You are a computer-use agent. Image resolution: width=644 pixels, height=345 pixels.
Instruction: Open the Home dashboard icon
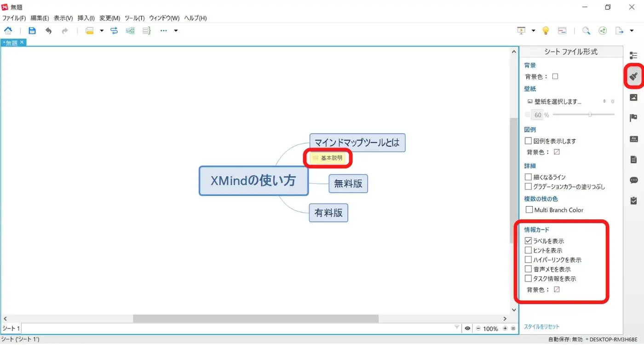click(x=8, y=31)
